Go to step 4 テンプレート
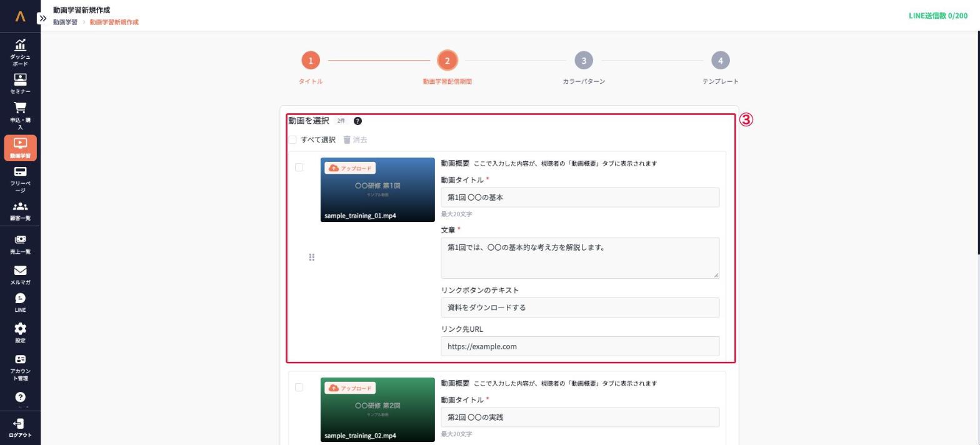 pyautogui.click(x=720, y=61)
